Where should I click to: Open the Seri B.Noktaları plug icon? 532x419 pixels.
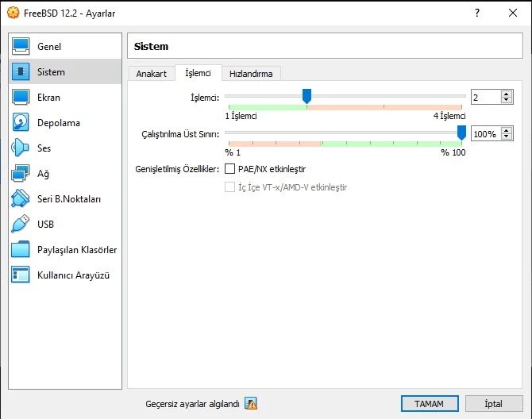[21, 198]
